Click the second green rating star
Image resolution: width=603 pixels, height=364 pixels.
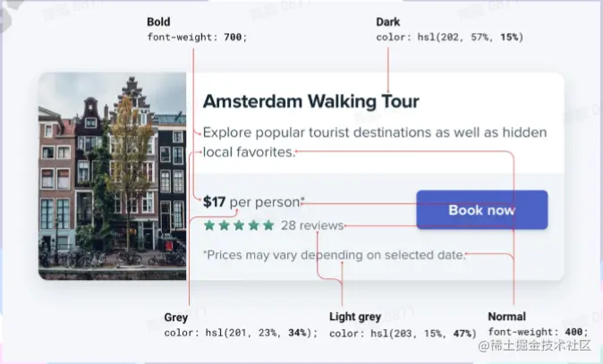224,224
